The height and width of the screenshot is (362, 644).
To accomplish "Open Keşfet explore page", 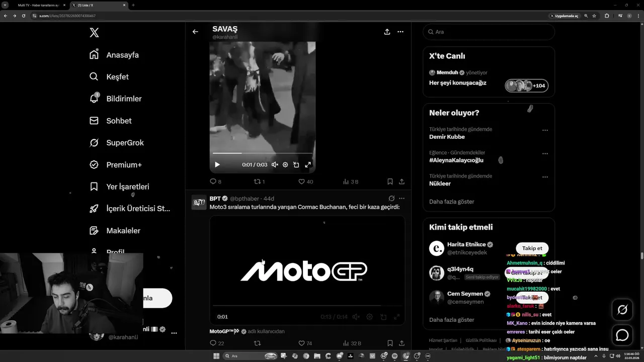I will click(109, 77).
